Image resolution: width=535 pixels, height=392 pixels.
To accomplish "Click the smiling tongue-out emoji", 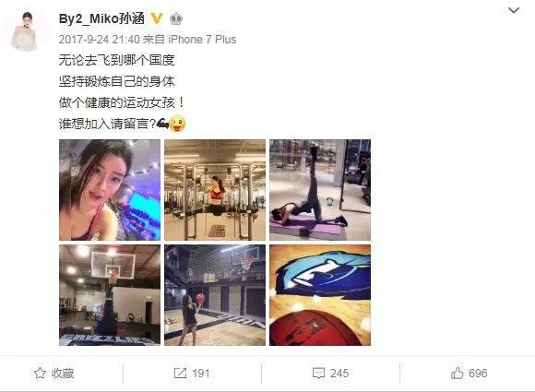I will [x=177, y=124].
